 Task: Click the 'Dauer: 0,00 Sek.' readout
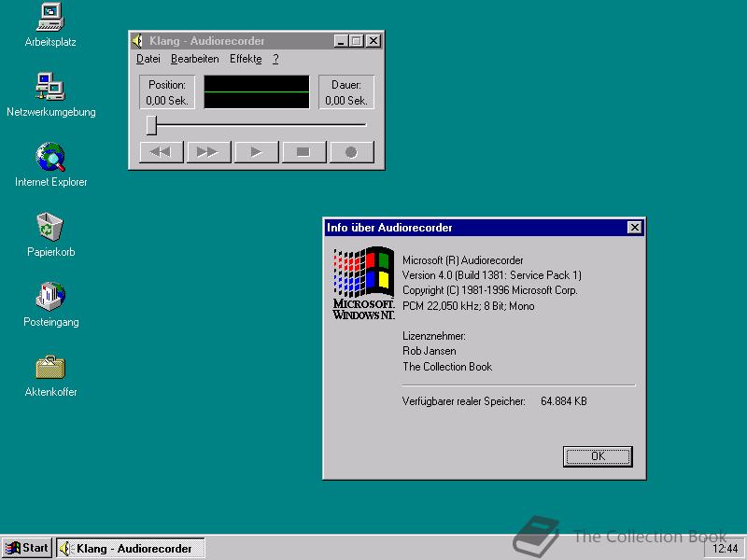346,91
